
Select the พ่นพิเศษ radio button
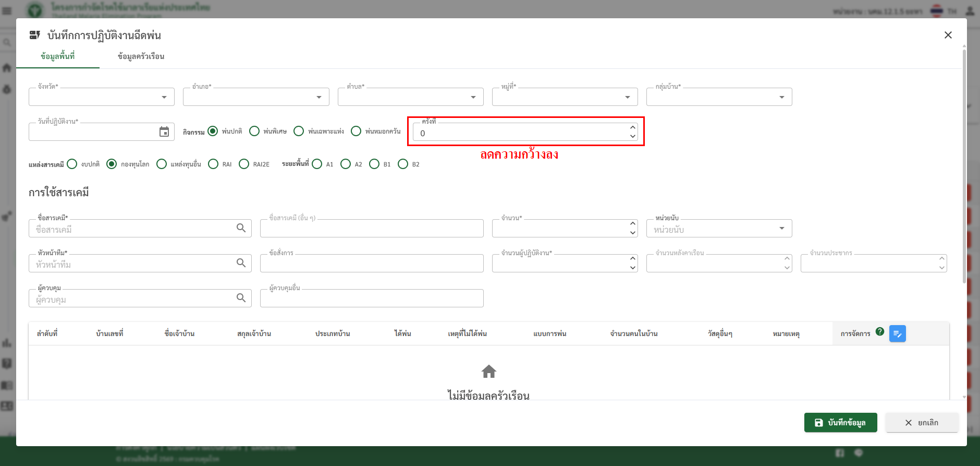point(254,131)
